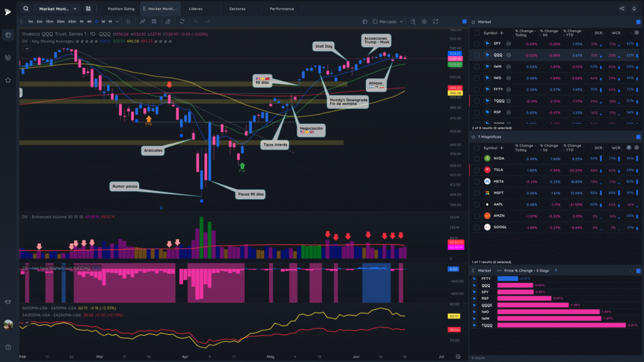This screenshot has height=362, width=644.
Task: Check the SPY row checkbox
Action: (x=477, y=43)
